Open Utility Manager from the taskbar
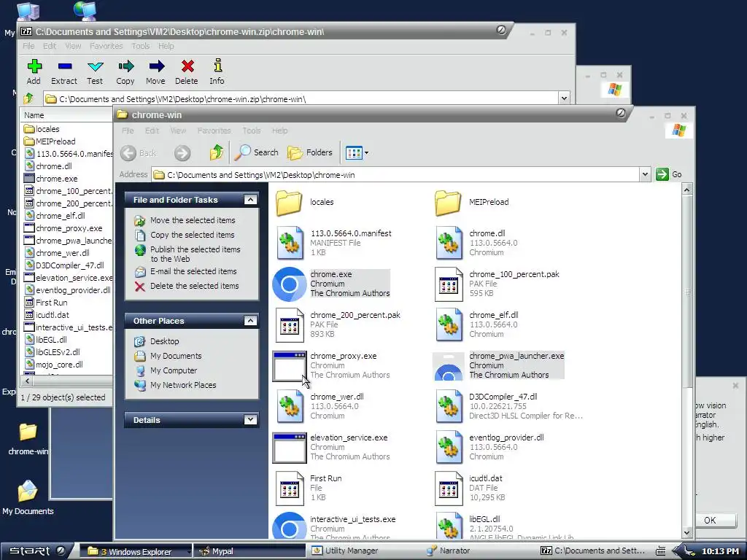The width and height of the screenshot is (747, 560). pos(352,551)
